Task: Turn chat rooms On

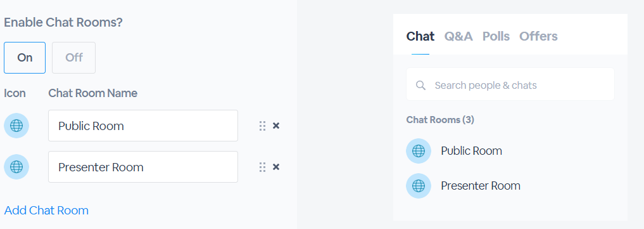Action: pyautogui.click(x=25, y=58)
